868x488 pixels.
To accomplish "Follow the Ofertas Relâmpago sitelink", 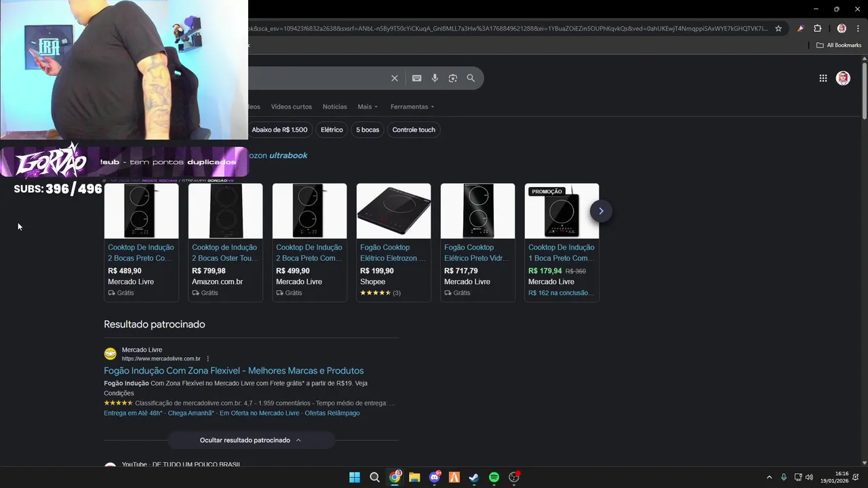I will (x=332, y=413).
